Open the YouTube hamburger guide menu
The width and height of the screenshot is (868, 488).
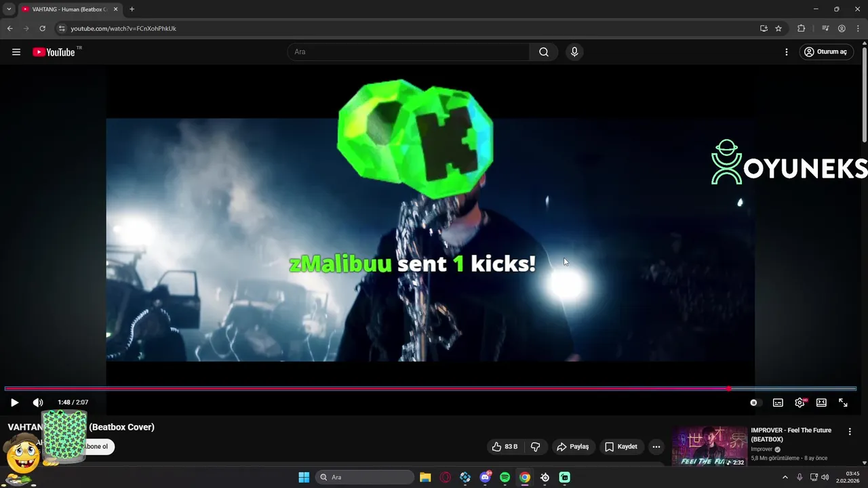pyautogui.click(x=16, y=52)
